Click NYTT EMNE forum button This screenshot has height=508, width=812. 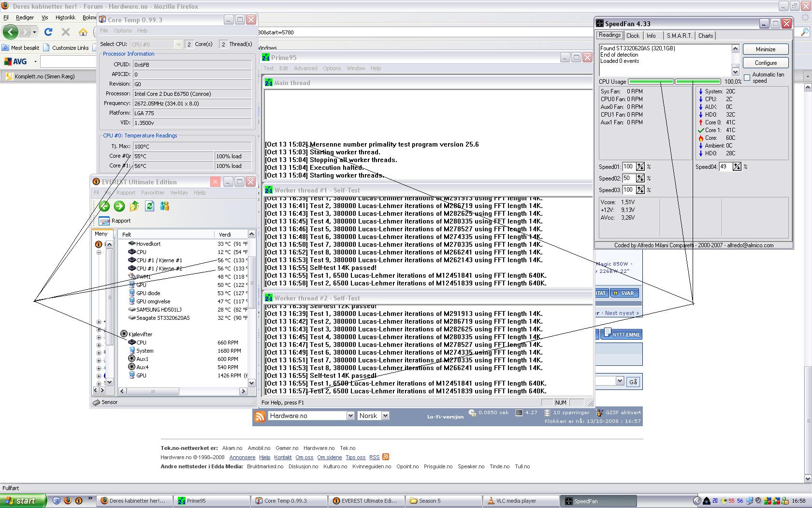click(x=621, y=334)
